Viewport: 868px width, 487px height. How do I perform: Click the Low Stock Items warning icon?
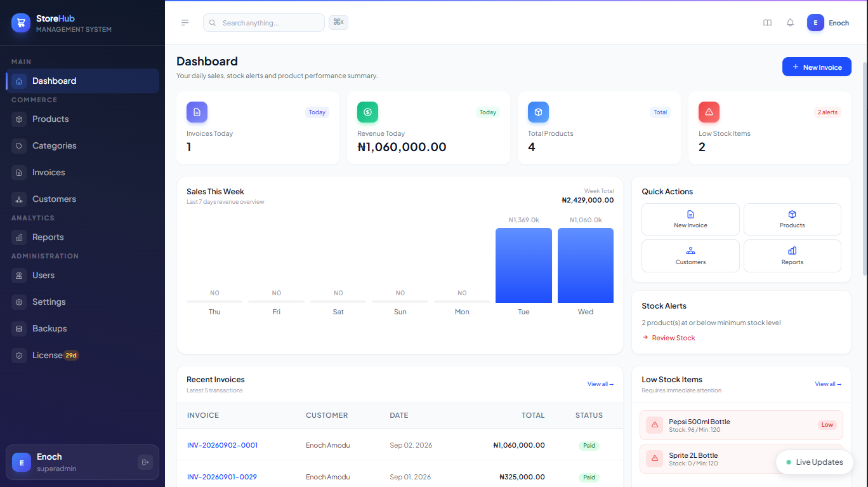[x=709, y=112]
